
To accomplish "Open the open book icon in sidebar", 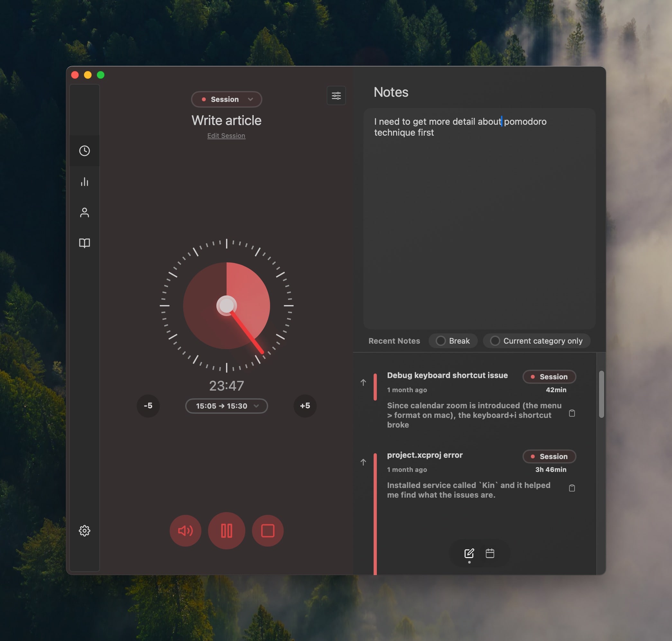I will point(85,243).
